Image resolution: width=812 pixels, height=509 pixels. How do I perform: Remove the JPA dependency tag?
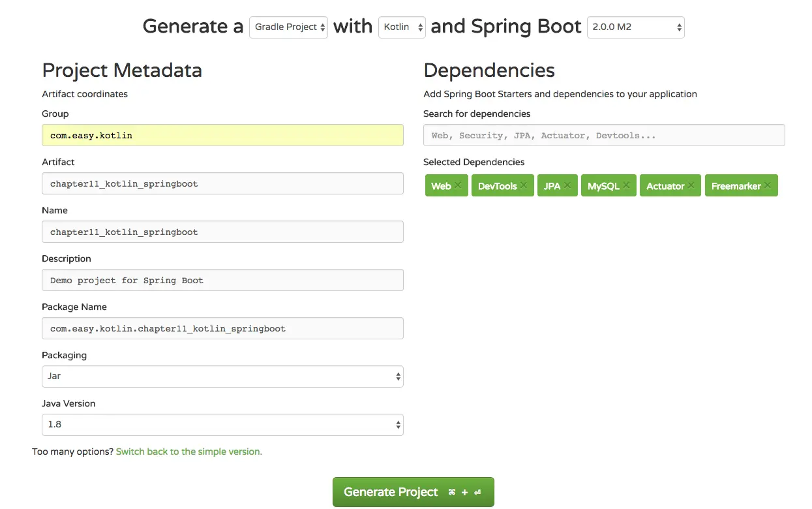(x=567, y=185)
